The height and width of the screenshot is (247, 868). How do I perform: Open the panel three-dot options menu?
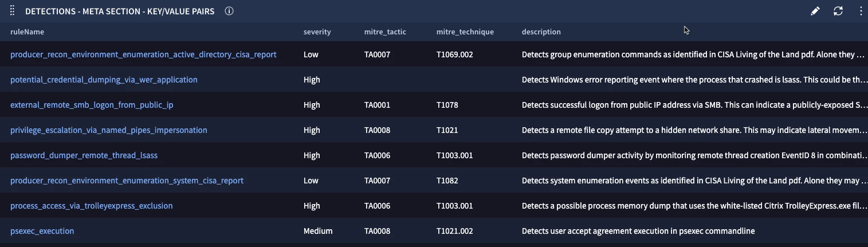(861, 11)
